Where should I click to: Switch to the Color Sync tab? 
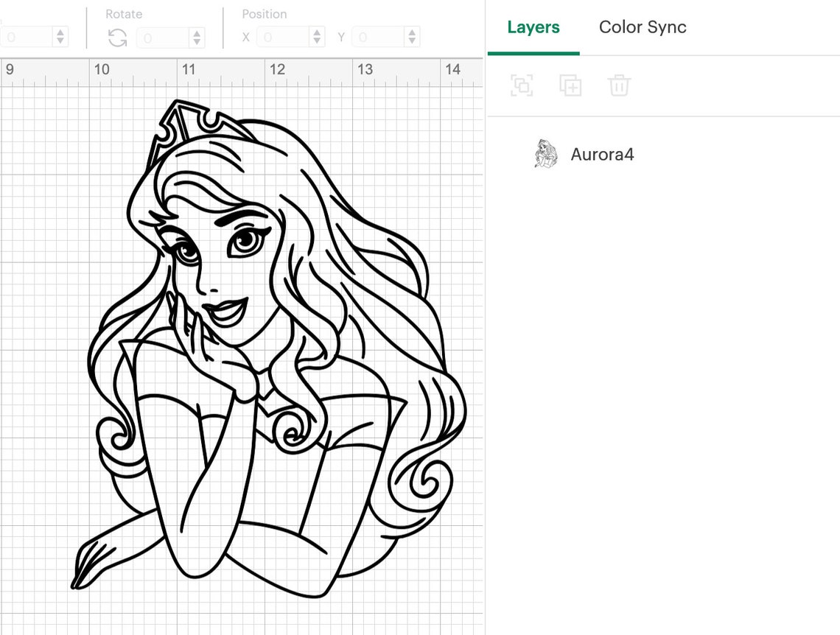point(642,27)
